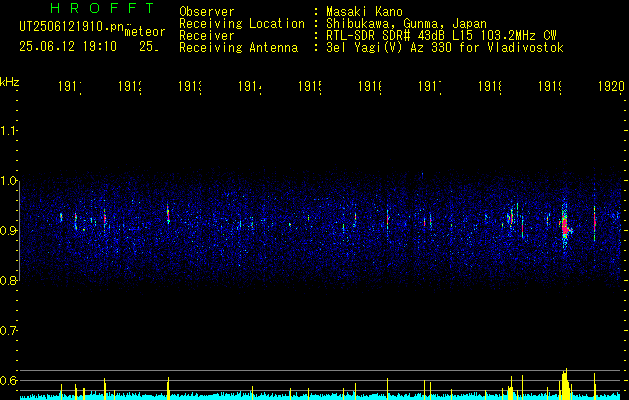This screenshot has height=400, width=629.
Task: Click the HROFFT title text
Action: 103,8
